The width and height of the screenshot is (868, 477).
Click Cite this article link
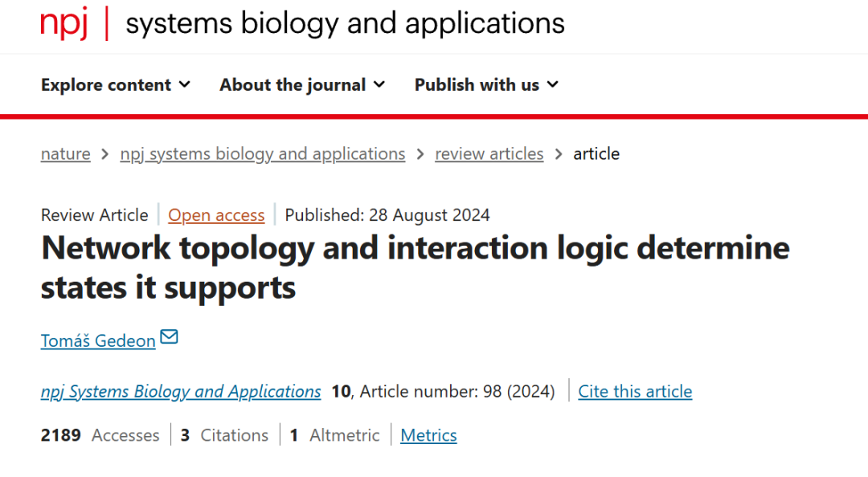click(635, 392)
